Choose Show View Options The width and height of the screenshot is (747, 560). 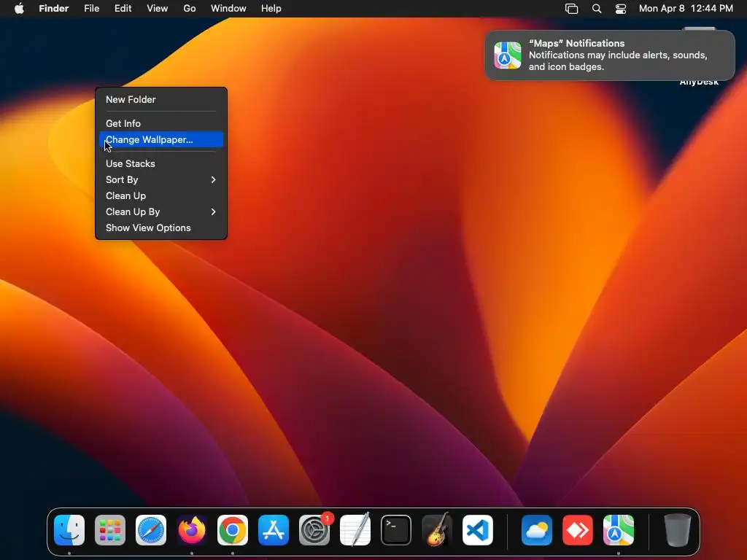pyautogui.click(x=161, y=228)
